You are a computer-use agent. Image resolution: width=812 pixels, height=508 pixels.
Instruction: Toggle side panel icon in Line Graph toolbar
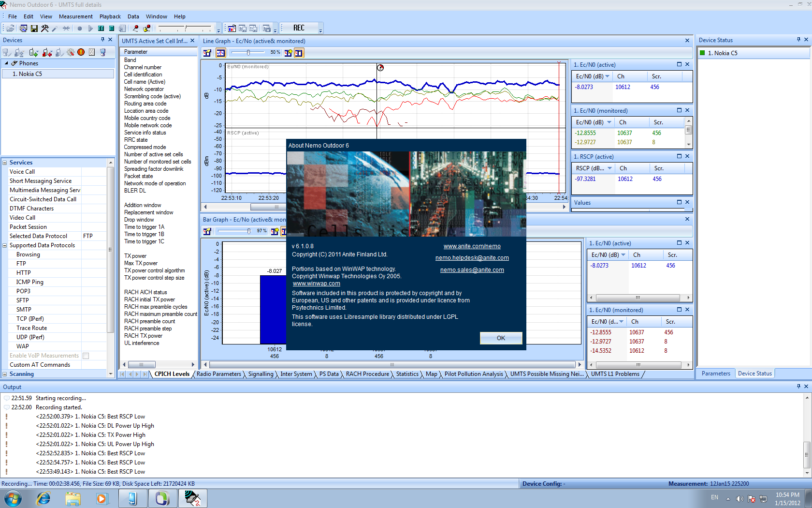(x=299, y=53)
